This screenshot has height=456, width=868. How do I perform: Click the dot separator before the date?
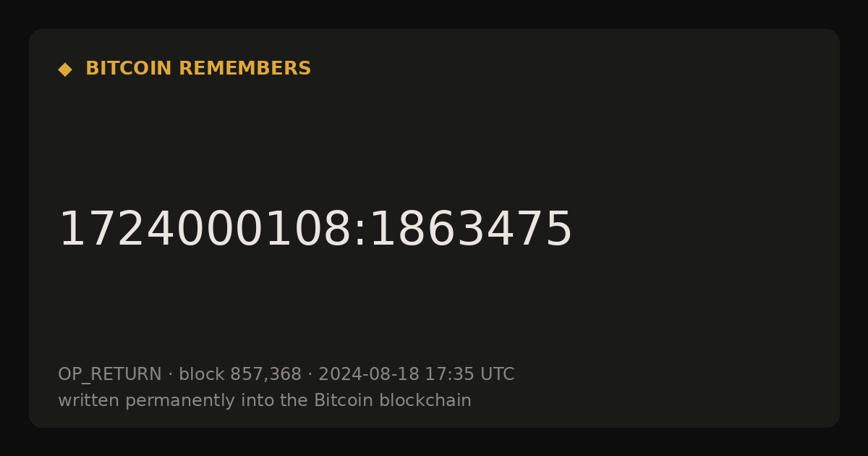point(310,375)
